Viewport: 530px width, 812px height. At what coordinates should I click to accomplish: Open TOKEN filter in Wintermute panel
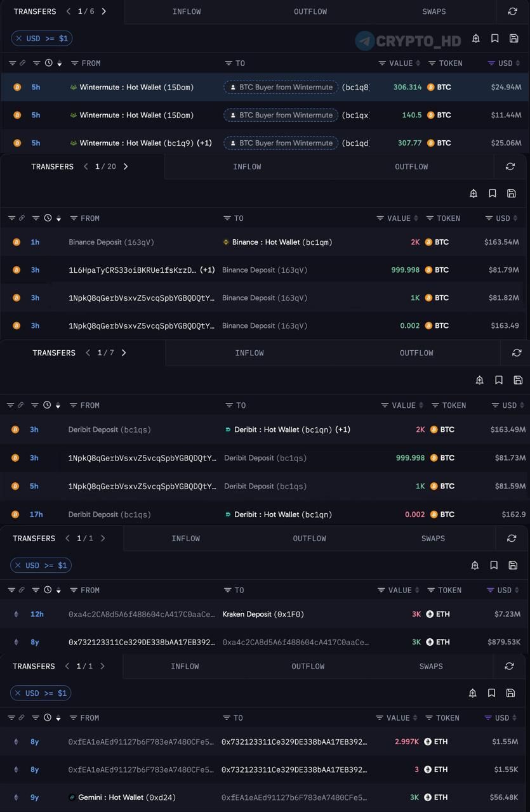tap(432, 63)
